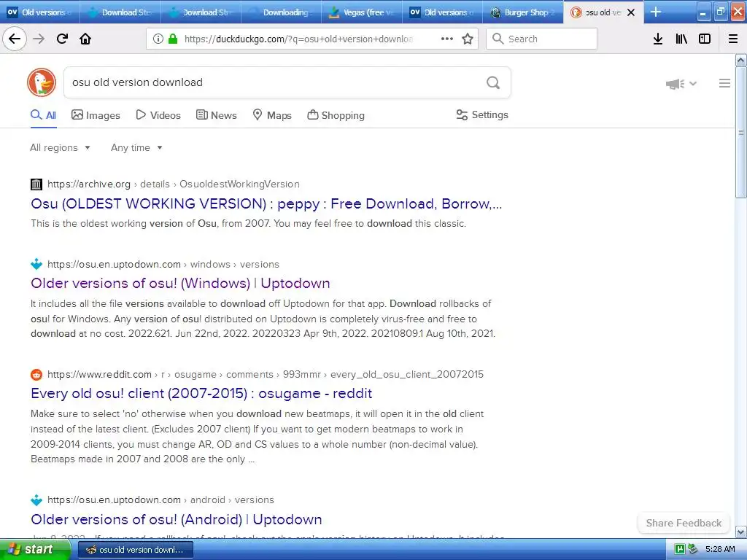Click the vertical scrollbar up arrow

[x=741, y=61]
